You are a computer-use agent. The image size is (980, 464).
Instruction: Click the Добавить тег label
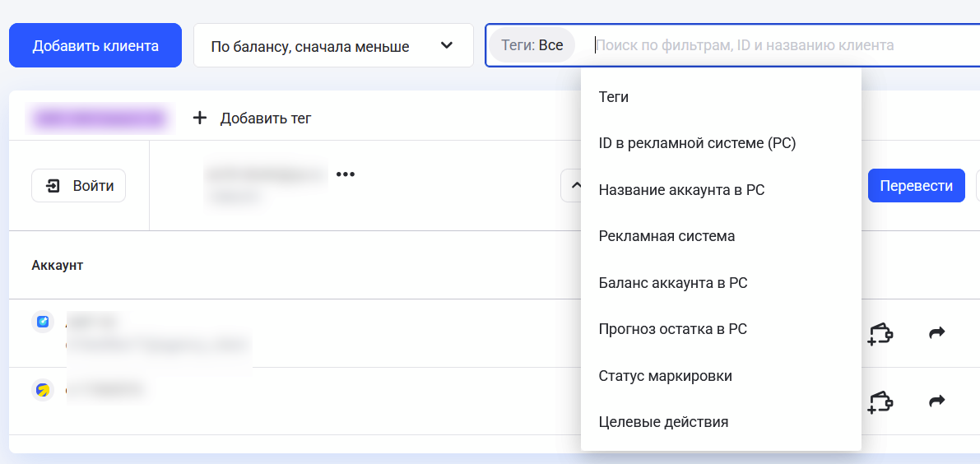pyautogui.click(x=266, y=118)
